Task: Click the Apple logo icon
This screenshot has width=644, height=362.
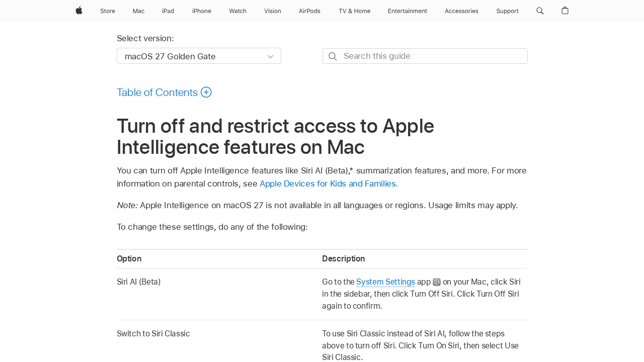Action: [79, 11]
